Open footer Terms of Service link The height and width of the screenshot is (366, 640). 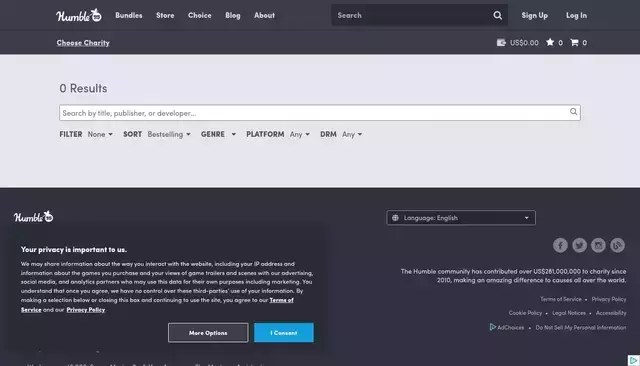pyautogui.click(x=561, y=299)
